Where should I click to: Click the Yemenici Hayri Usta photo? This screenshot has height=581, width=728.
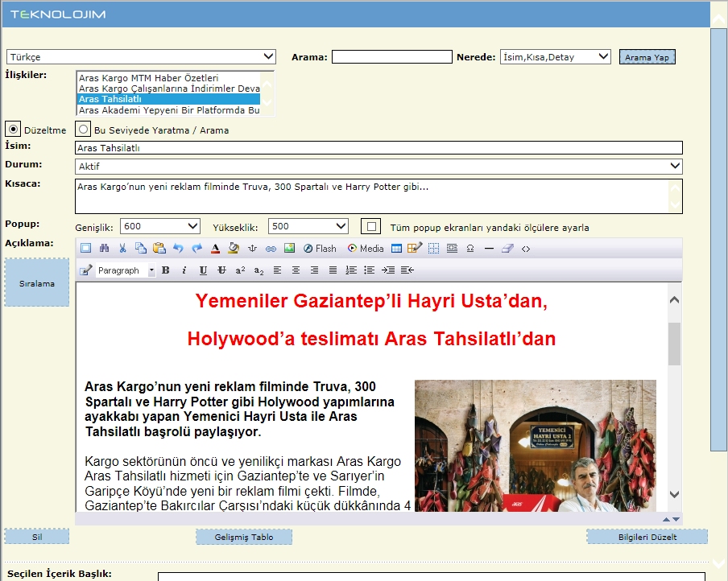tap(536, 446)
